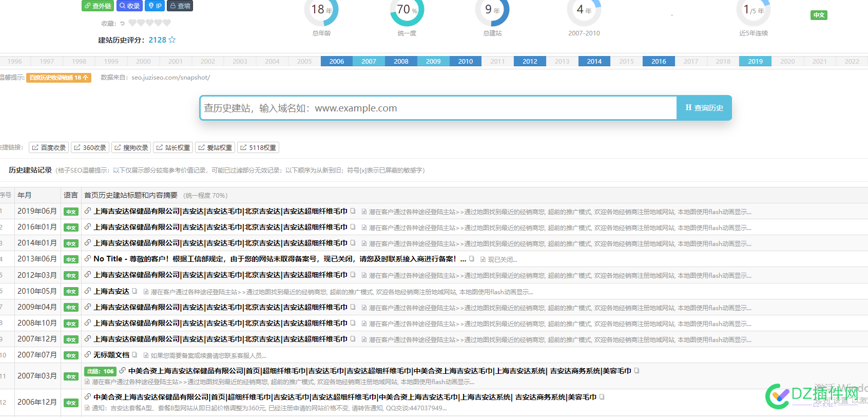Click link icon in 2016年01月 row
The width and height of the screenshot is (868, 417).
pyautogui.click(x=88, y=227)
